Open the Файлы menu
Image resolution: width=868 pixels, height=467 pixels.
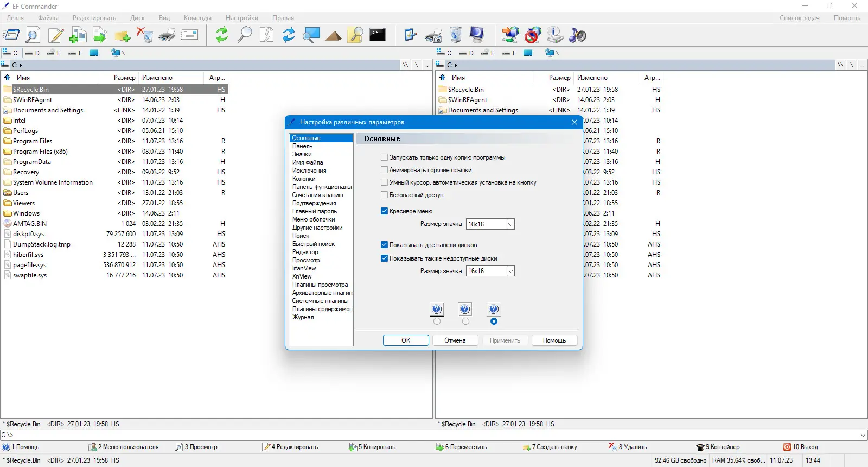pos(48,18)
